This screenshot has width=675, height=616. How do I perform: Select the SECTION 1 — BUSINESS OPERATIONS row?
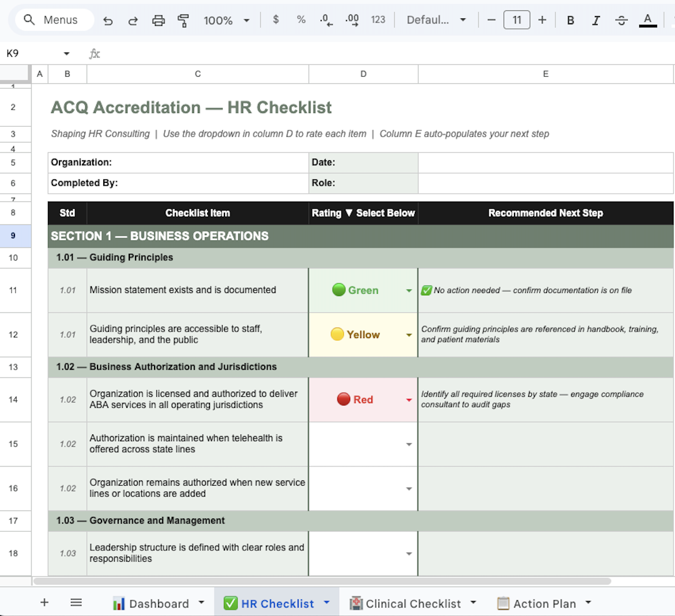(x=361, y=236)
